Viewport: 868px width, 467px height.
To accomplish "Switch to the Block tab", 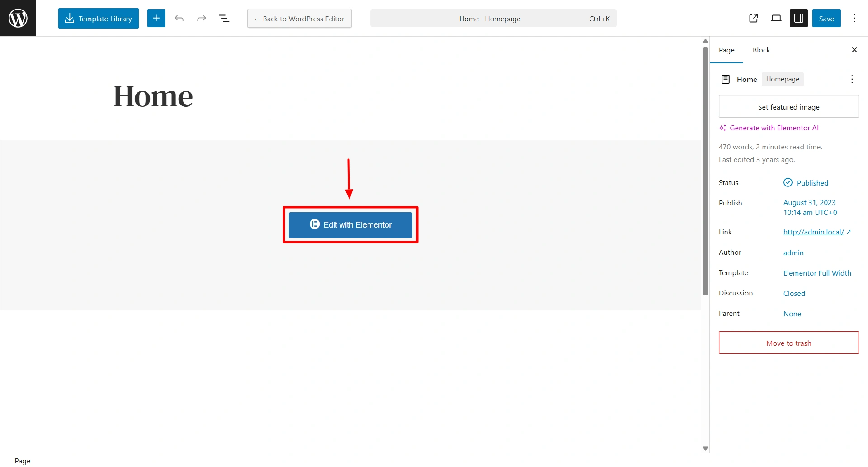I will (761, 50).
